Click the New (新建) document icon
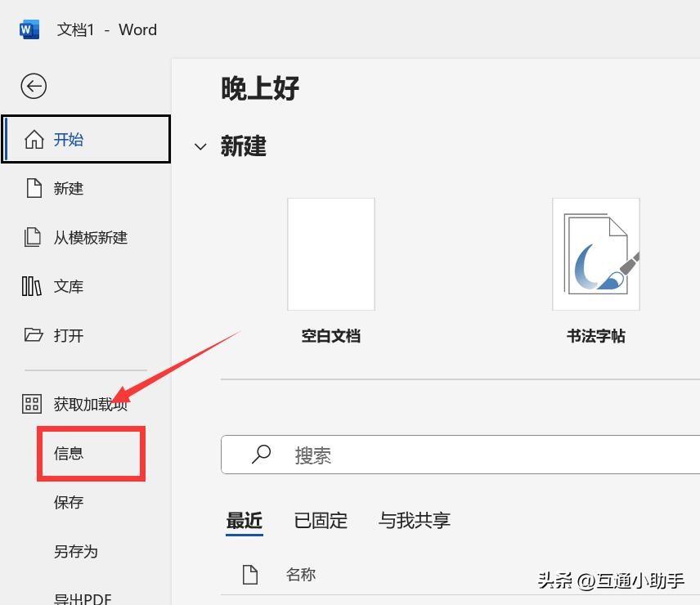Viewport: 700px width, 605px height. (x=31, y=188)
